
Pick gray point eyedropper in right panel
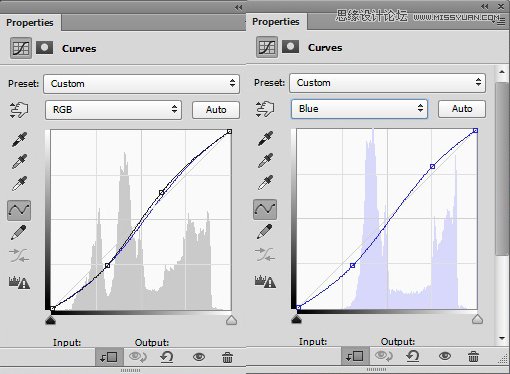click(x=265, y=160)
